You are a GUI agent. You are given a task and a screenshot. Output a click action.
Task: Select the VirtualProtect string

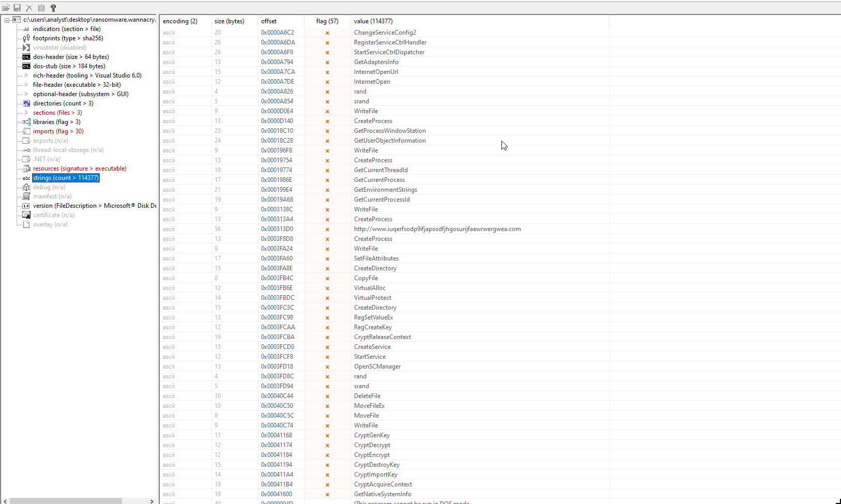pyautogui.click(x=373, y=298)
